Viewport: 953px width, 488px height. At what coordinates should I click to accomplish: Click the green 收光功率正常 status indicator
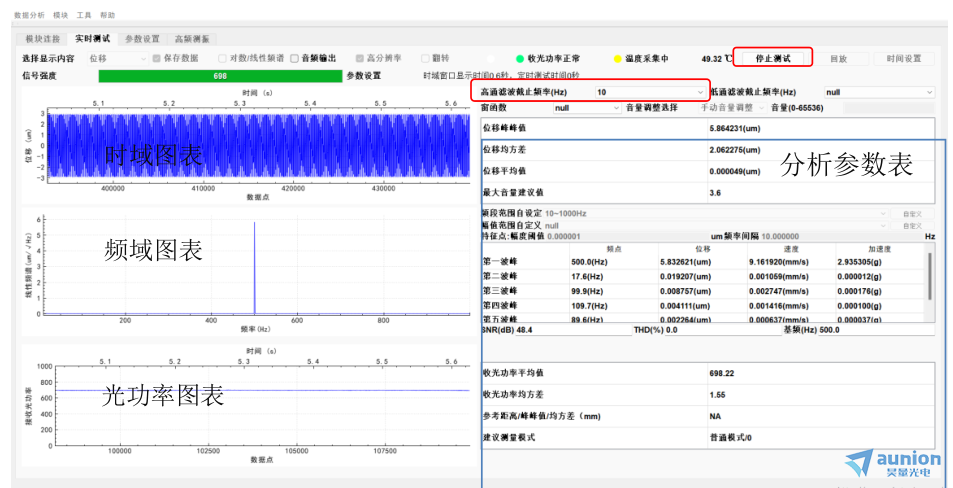click(520, 58)
